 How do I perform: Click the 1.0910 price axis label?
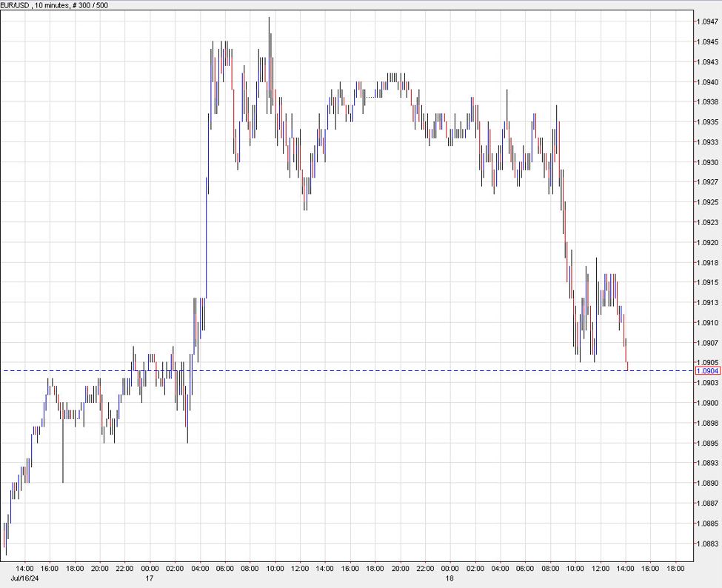(x=707, y=323)
